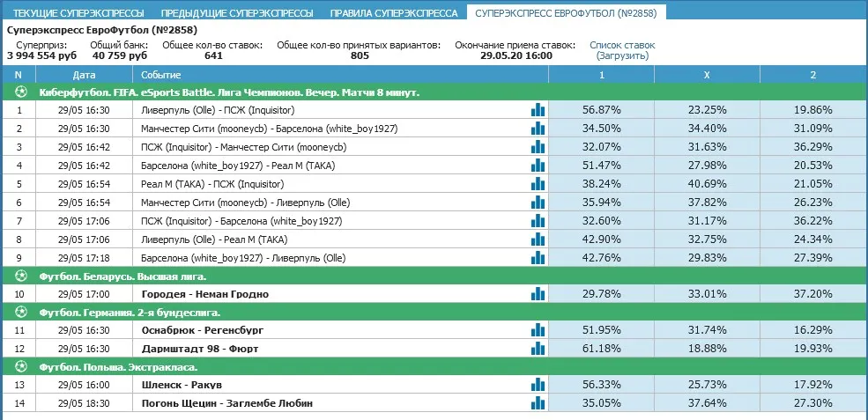Select 61.18% cell for Дармштадт 98 - Фюрт
The image size is (868, 420).
(x=602, y=349)
